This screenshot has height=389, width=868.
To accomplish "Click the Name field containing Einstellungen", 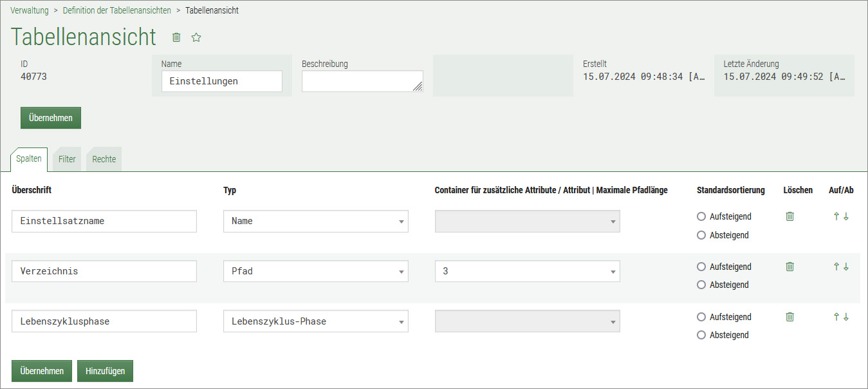I will pyautogui.click(x=221, y=81).
